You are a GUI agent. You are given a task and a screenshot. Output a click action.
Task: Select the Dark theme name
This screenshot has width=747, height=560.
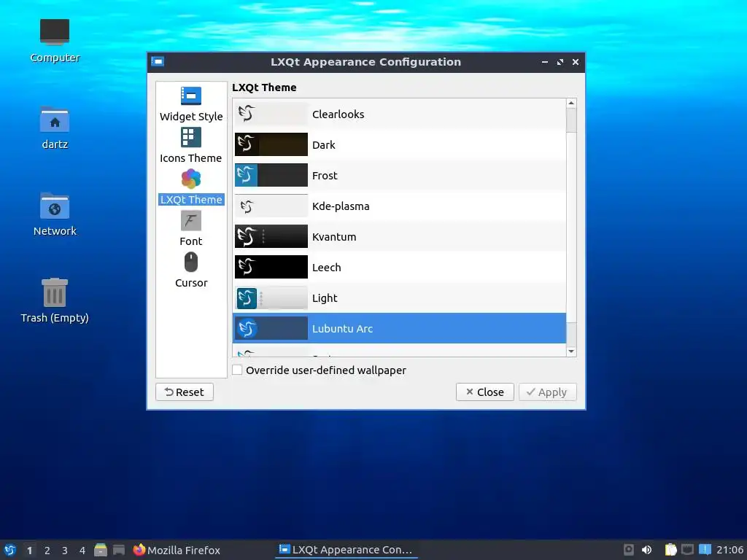pyautogui.click(x=323, y=145)
